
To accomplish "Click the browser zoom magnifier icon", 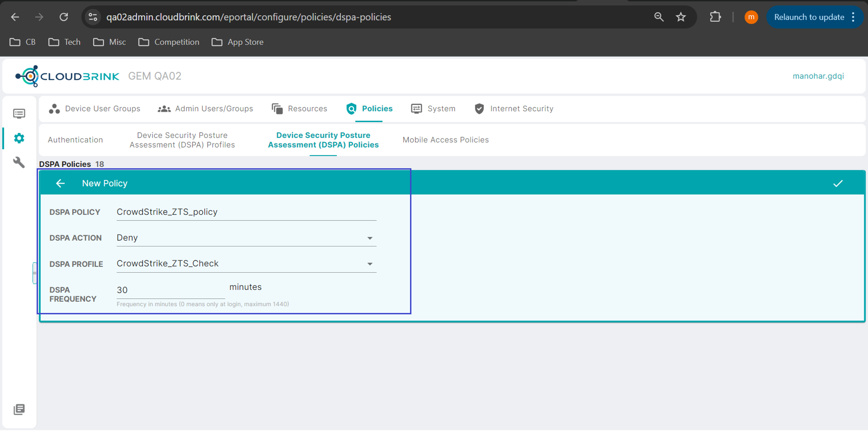I will coord(659,17).
